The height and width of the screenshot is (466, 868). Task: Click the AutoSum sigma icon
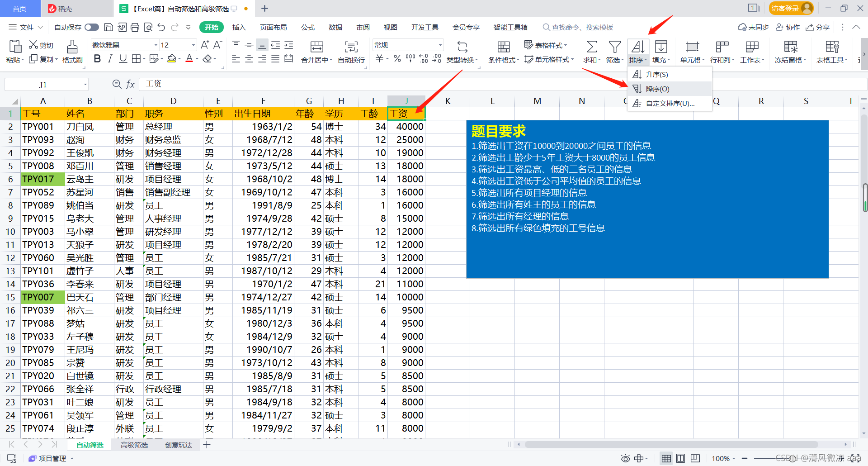pos(591,47)
